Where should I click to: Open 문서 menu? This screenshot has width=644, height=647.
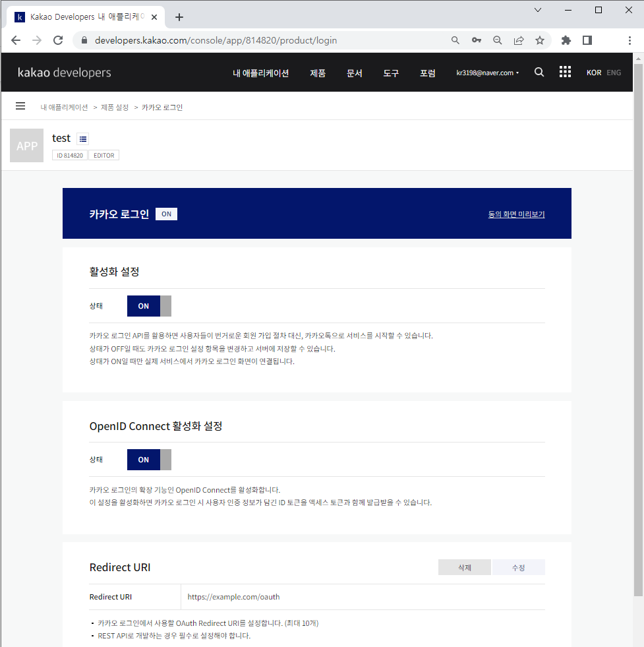coord(355,73)
